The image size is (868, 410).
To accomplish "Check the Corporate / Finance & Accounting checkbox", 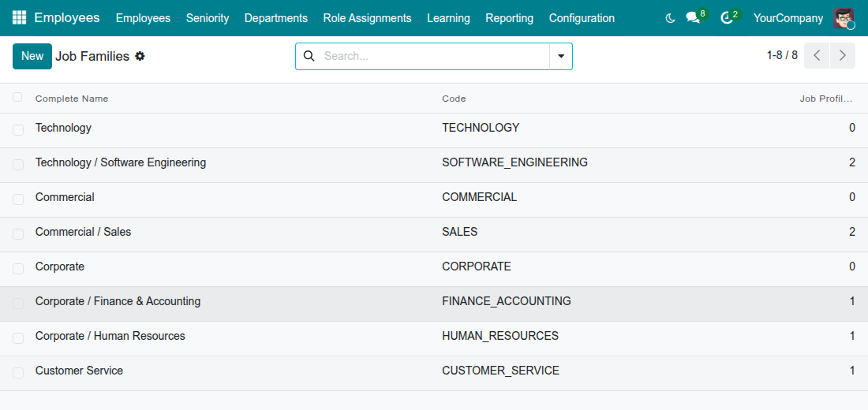I will point(18,304).
